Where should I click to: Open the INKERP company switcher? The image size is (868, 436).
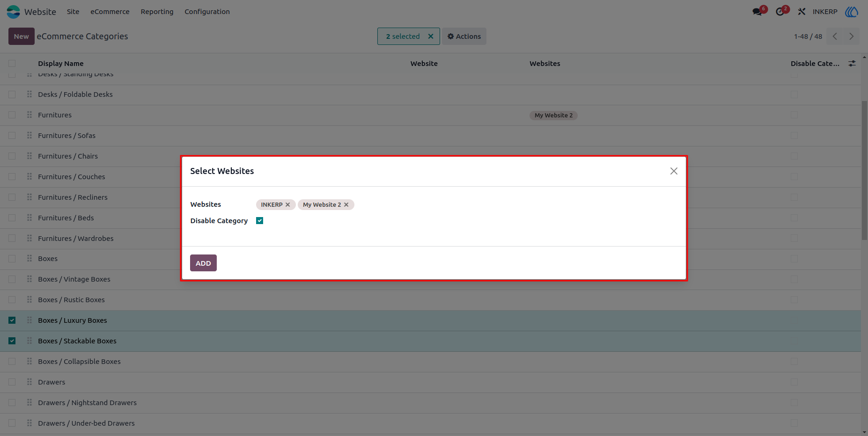tap(825, 12)
